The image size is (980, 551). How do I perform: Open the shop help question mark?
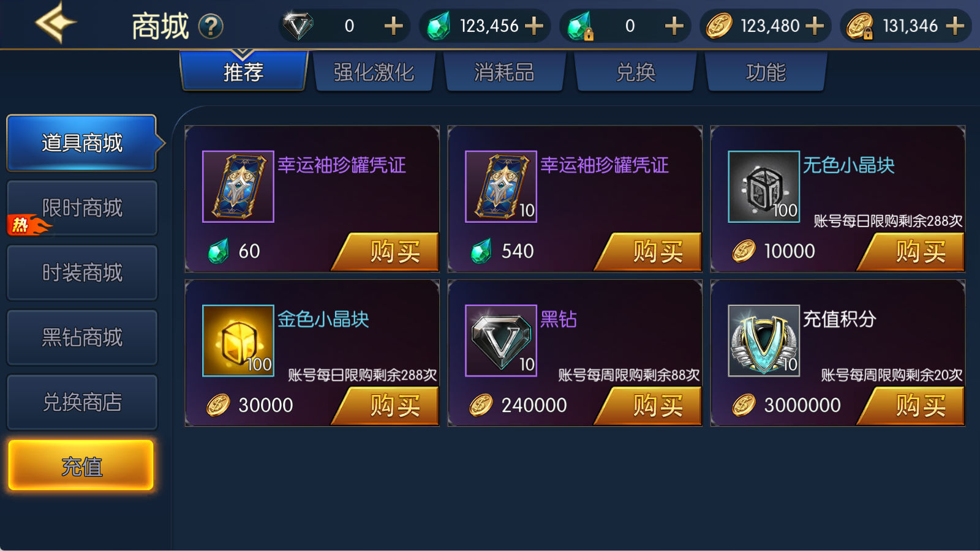211,26
